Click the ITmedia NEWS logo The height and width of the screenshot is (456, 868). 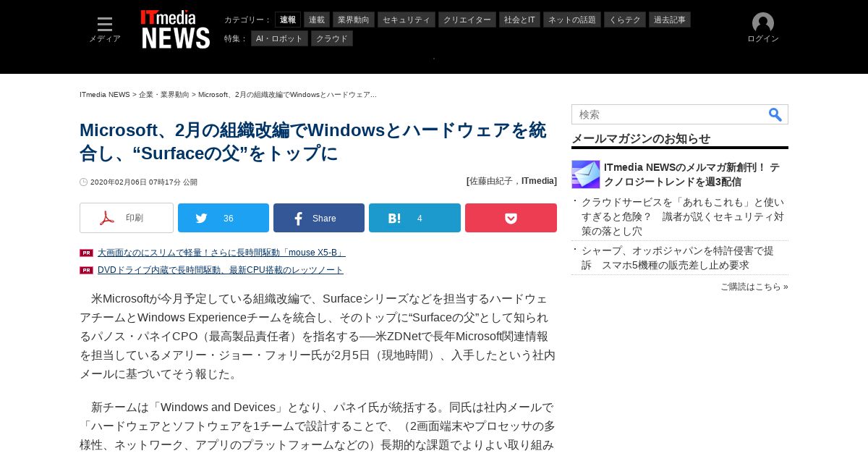(176, 30)
